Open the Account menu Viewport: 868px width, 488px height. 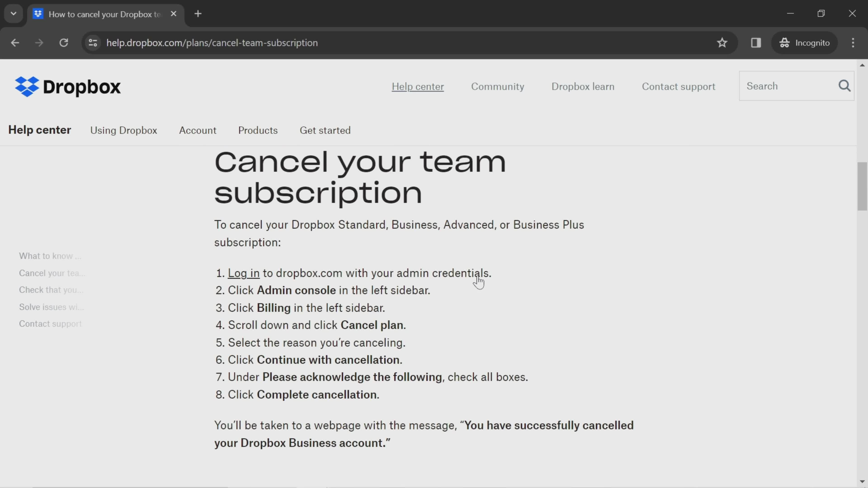click(x=198, y=130)
